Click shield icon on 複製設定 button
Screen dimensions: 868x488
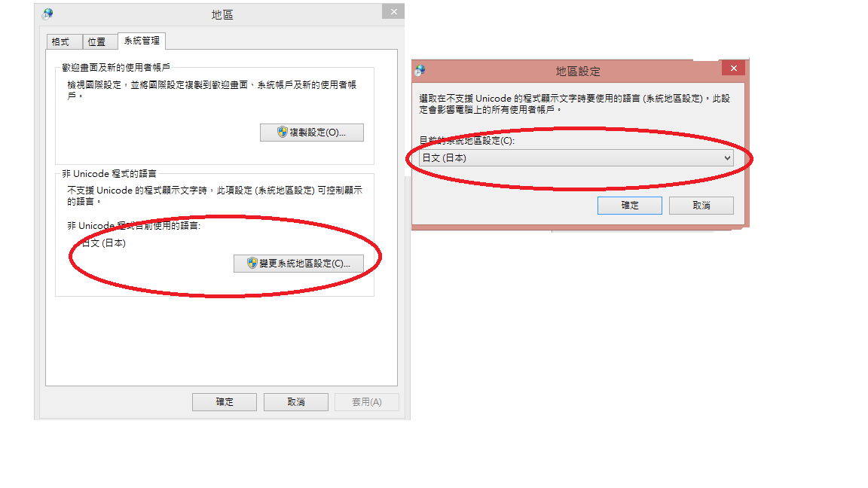pyautogui.click(x=283, y=133)
